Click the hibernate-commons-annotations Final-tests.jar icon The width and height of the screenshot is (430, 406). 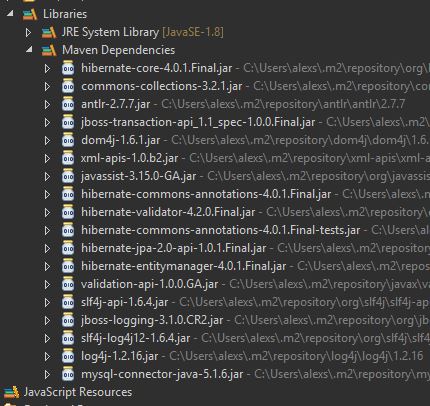(68, 230)
